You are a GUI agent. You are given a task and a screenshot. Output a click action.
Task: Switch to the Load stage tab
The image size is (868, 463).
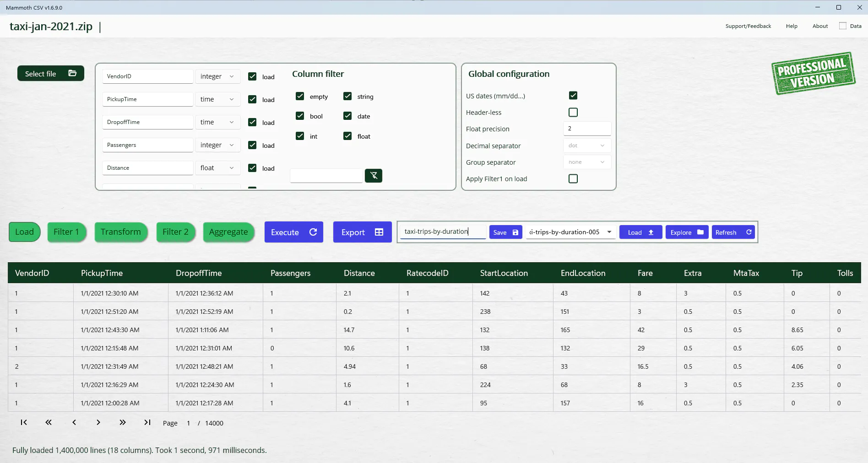point(25,232)
